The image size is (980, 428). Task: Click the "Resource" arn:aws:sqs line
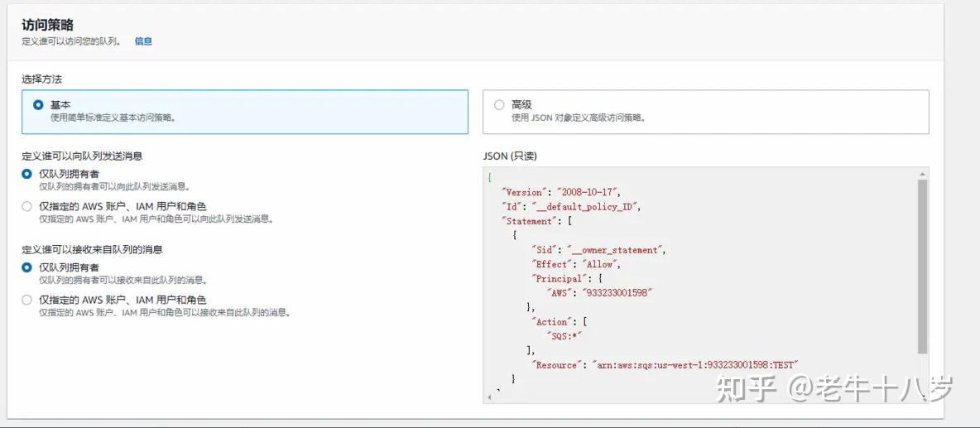pyautogui.click(x=665, y=365)
